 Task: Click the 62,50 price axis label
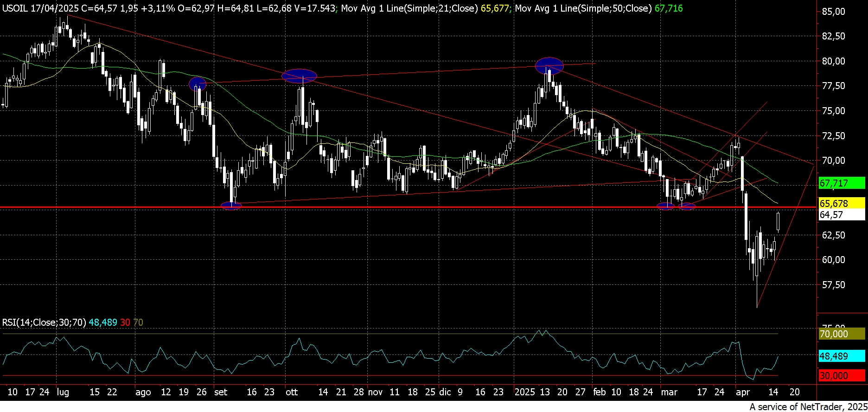click(833, 235)
